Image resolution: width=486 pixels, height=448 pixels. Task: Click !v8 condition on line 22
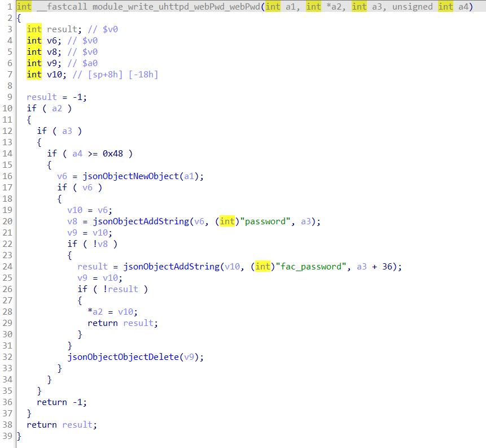click(100, 244)
